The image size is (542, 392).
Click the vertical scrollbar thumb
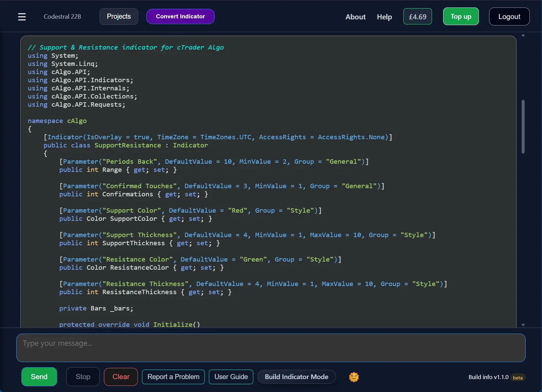[523, 126]
